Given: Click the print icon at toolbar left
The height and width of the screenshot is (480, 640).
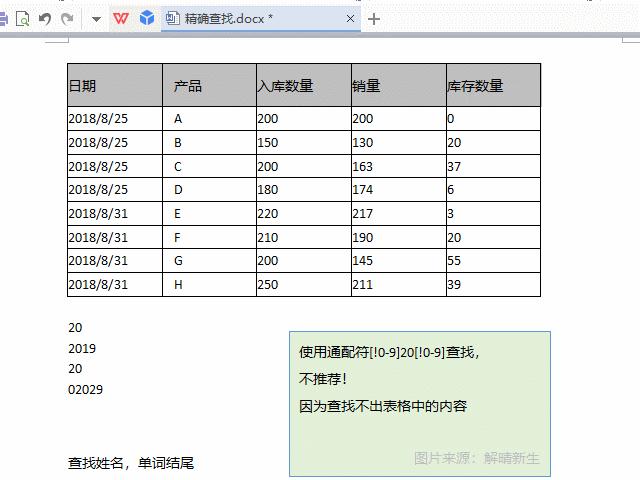Looking at the screenshot, I should click(3, 19).
